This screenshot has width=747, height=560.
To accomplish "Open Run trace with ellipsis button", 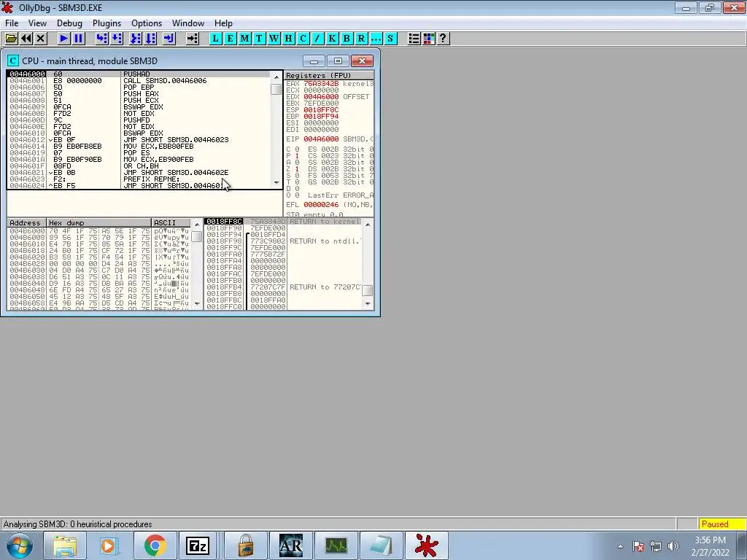I will coord(376,39).
